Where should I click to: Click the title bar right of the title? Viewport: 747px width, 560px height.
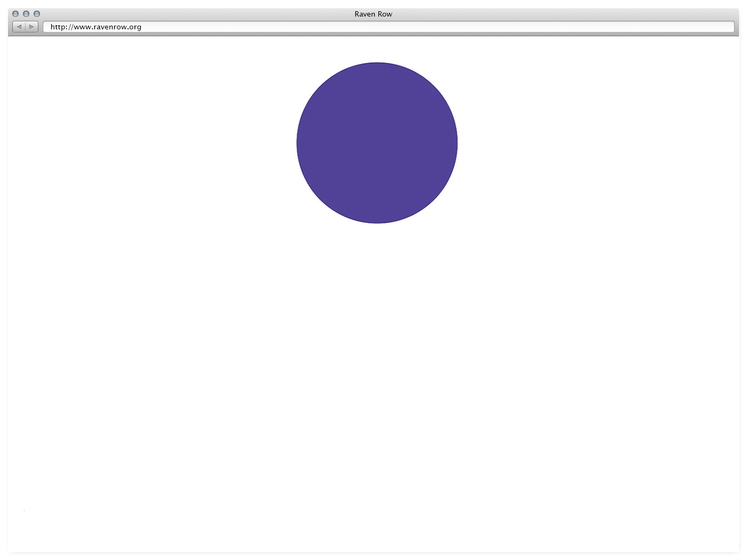click(x=560, y=14)
